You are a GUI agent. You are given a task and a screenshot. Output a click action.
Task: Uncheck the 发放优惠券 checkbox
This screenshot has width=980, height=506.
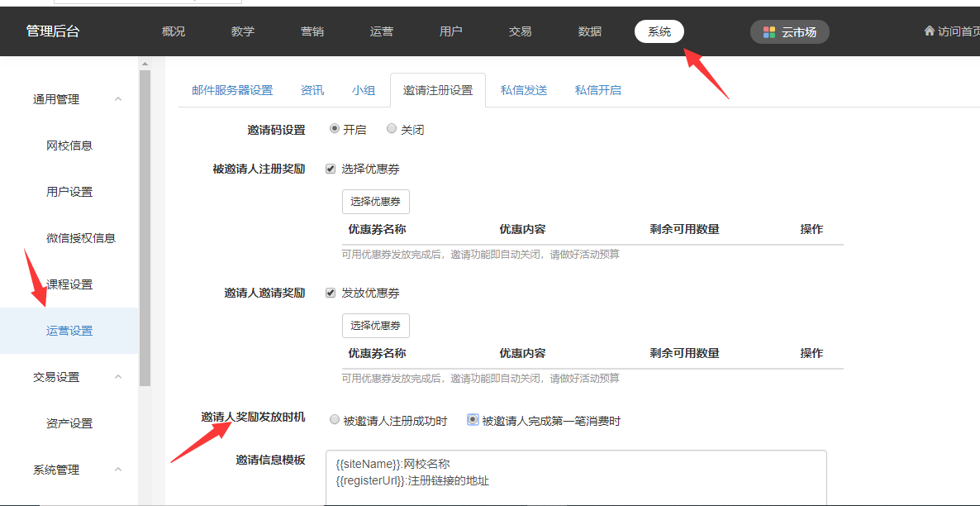click(331, 293)
